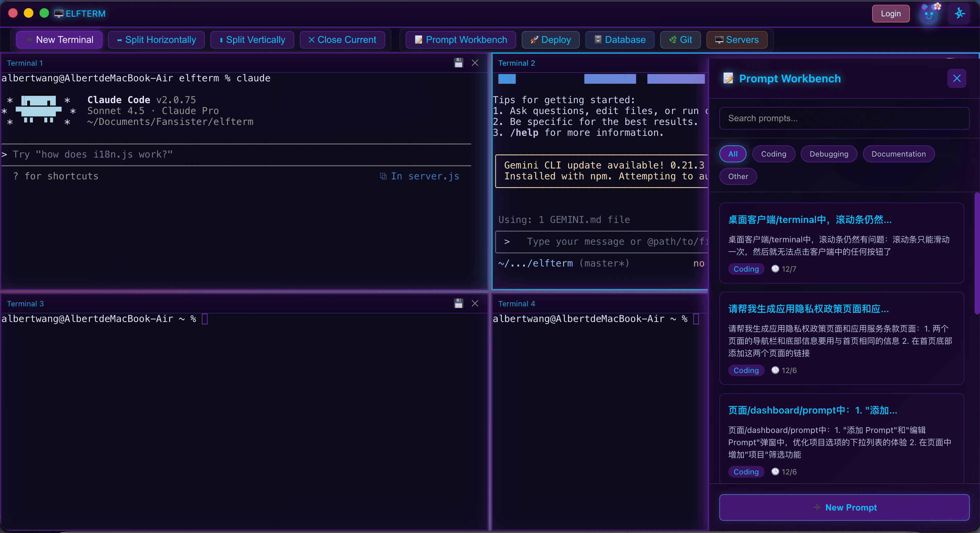980x533 pixels.
Task: Click the sparkle theme icon at top right
Action: [959, 14]
